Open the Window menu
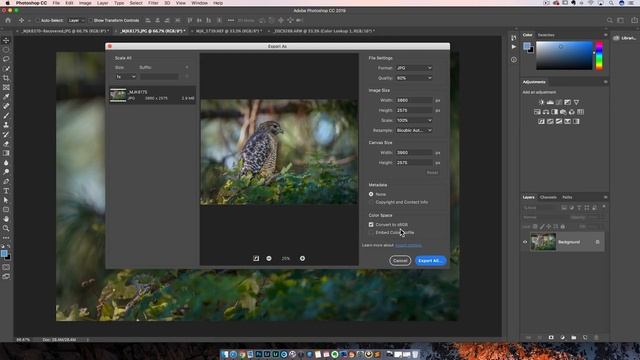Image resolution: width=640 pixels, height=360 pixels. [200, 3]
